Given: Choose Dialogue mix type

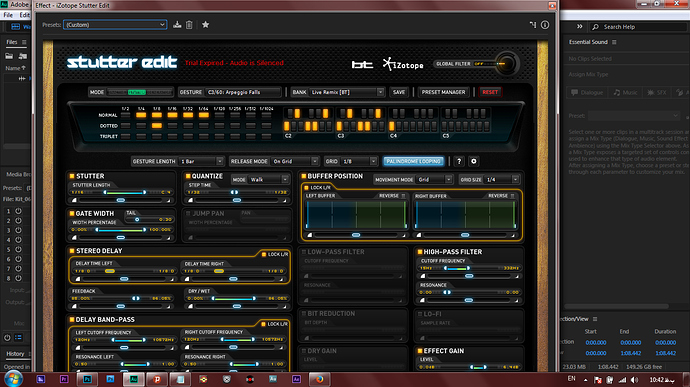Looking at the screenshot, I should point(587,92).
